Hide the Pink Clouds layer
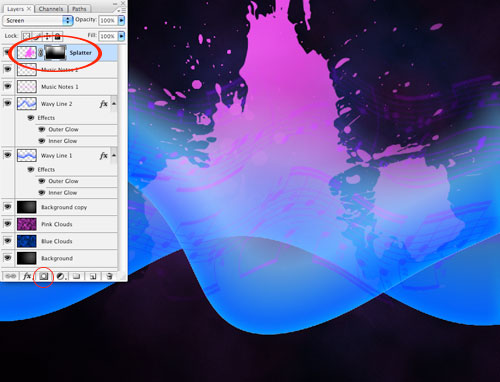Viewport: 500px width, 382px height. pos(7,224)
